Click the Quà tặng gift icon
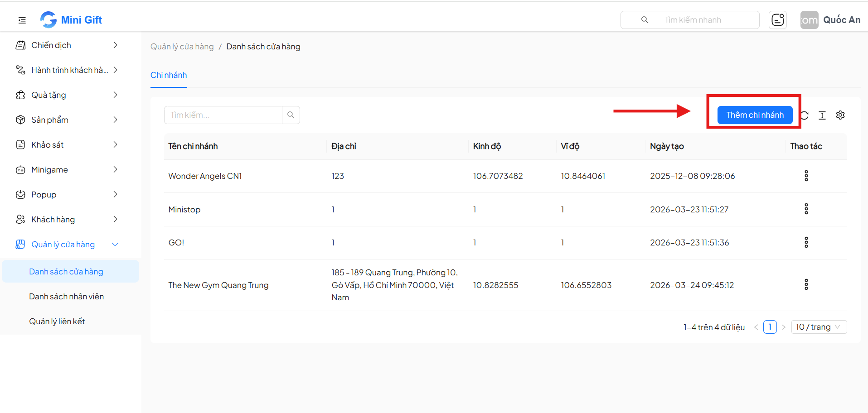Viewport: 868px width, 413px height. click(x=20, y=95)
